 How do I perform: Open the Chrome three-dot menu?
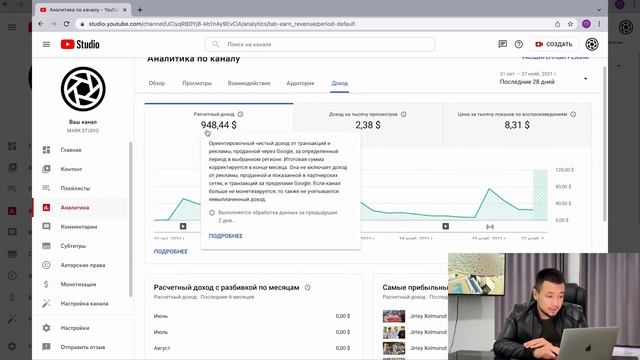click(599, 24)
